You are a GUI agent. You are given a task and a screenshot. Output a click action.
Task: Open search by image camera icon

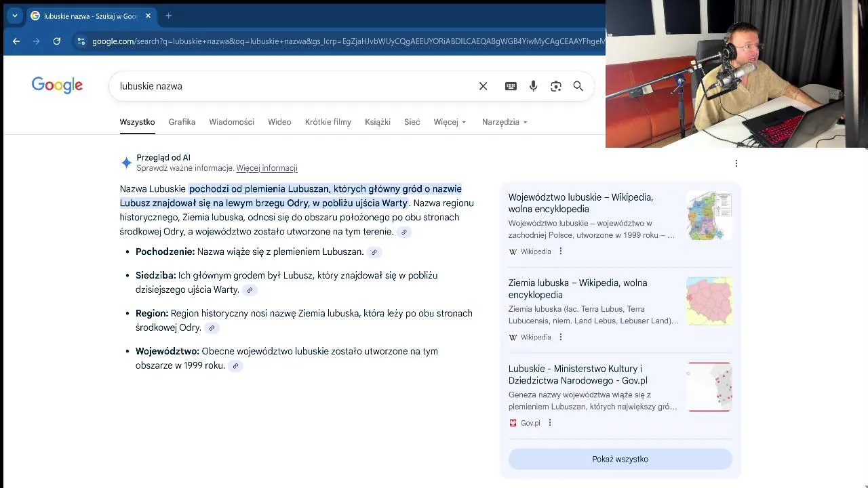pyautogui.click(x=556, y=86)
